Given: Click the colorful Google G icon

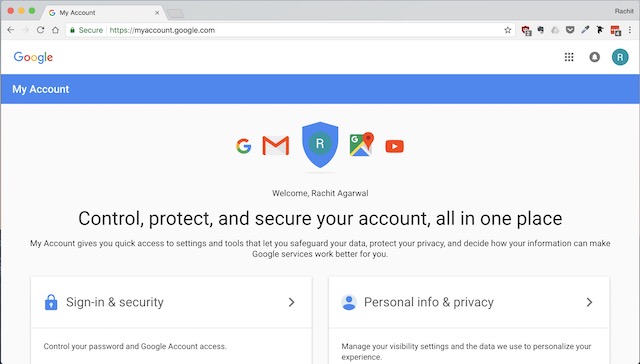Looking at the screenshot, I should [244, 146].
